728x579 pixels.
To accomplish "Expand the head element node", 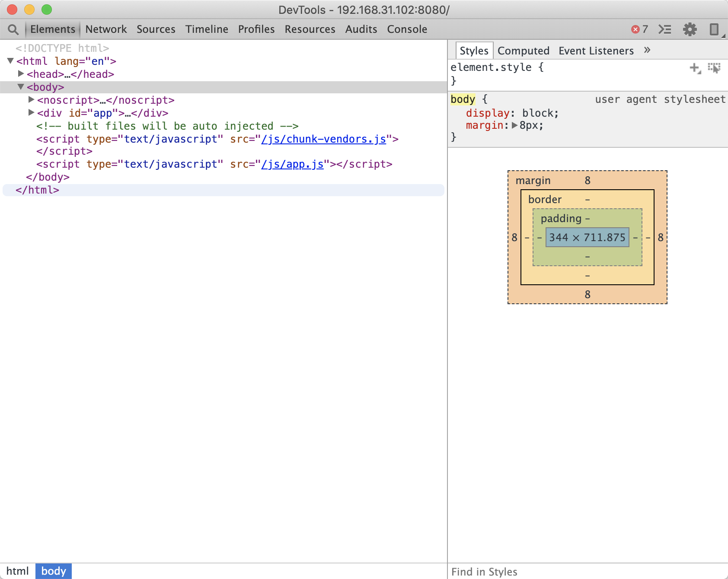I will coord(21,74).
